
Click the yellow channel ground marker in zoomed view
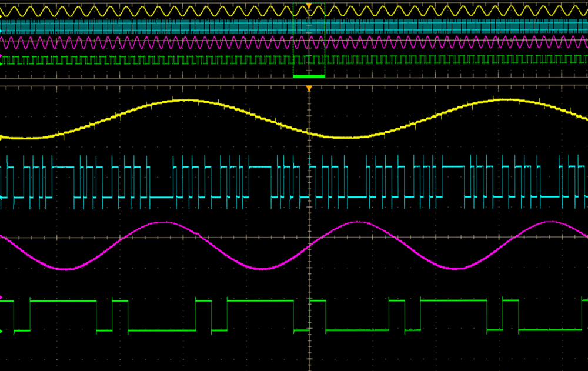[x=2, y=138]
